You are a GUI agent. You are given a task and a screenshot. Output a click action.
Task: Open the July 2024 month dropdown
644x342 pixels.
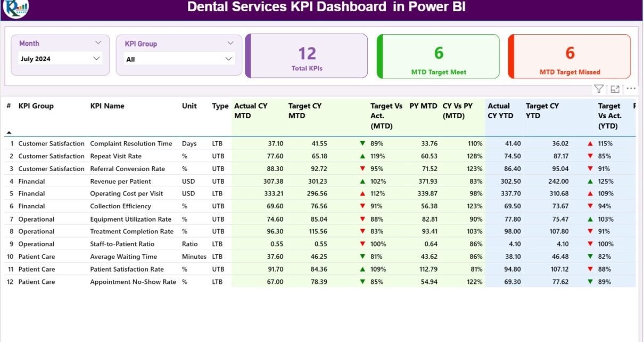pyautogui.click(x=96, y=59)
